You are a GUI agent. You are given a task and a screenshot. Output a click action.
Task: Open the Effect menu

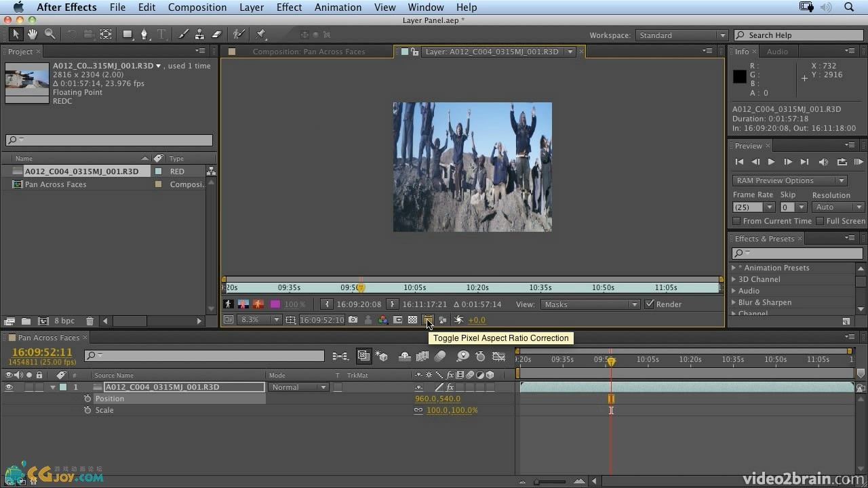(x=289, y=7)
